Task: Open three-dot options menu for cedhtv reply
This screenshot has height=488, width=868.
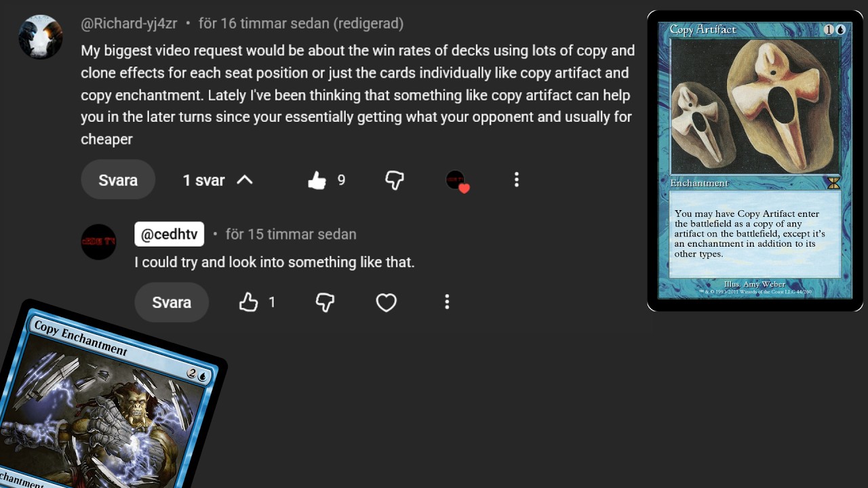Action: tap(447, 302)
